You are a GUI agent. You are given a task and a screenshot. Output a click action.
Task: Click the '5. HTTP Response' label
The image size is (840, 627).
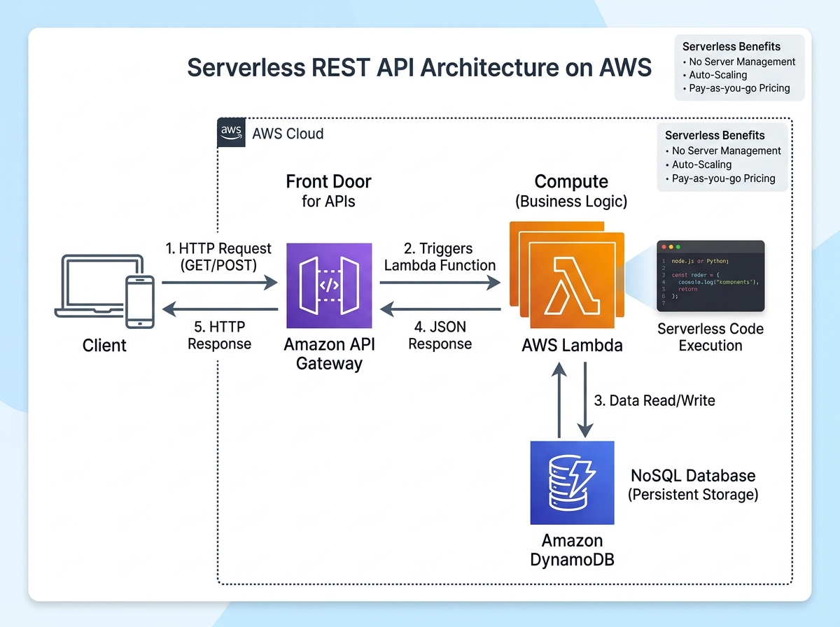click(219, 335)
